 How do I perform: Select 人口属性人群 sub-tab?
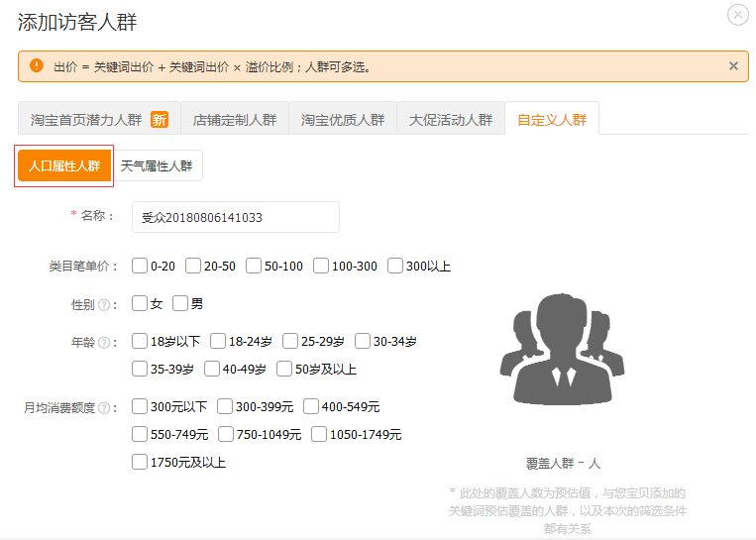[x=64, y=165]
